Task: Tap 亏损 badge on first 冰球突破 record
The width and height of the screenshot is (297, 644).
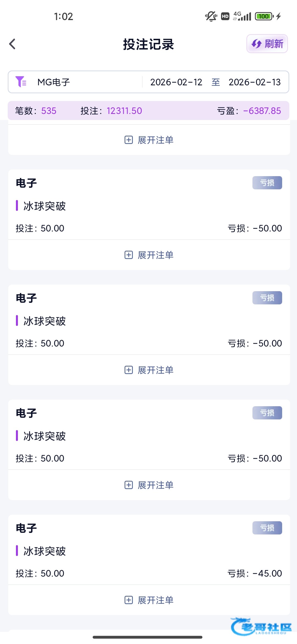Action: pos(267,183)
